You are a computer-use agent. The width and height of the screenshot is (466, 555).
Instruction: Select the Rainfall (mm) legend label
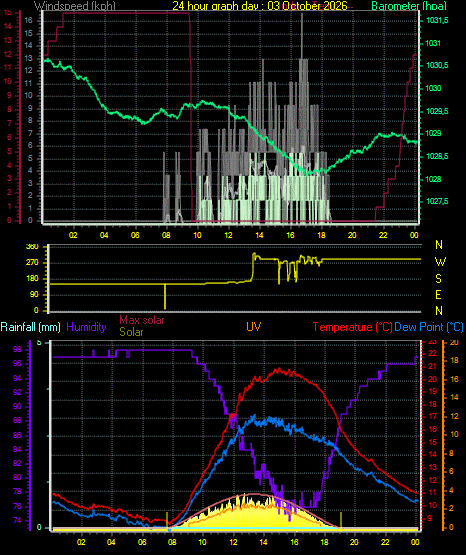coord(30,327)
